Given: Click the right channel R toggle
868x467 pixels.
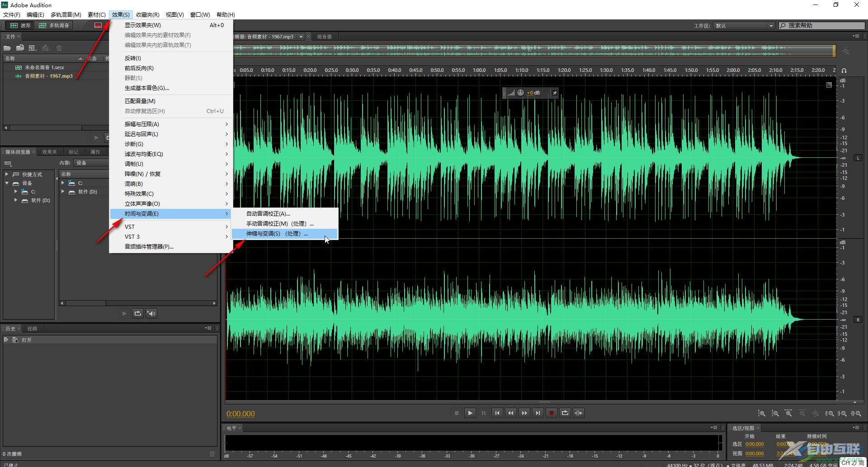Looking at the screenshot, I should 858,320.
